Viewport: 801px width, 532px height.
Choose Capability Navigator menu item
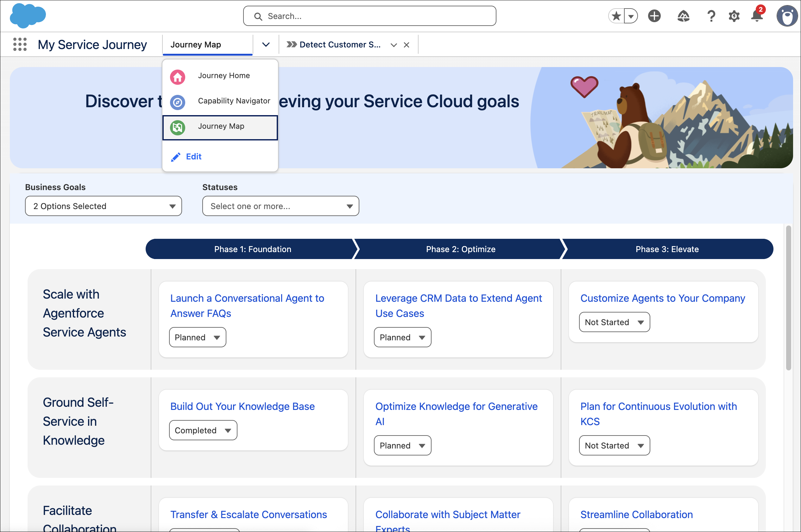234,101
